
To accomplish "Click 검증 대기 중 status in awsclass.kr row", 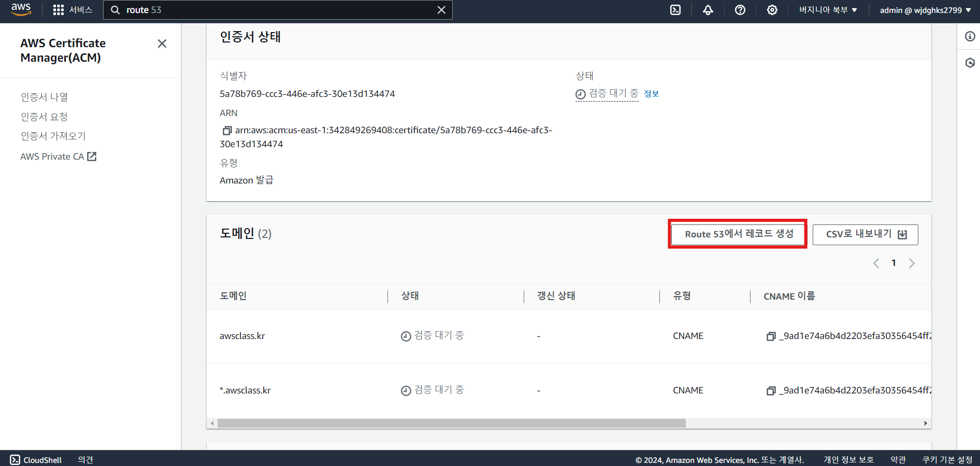I will 433,336.
